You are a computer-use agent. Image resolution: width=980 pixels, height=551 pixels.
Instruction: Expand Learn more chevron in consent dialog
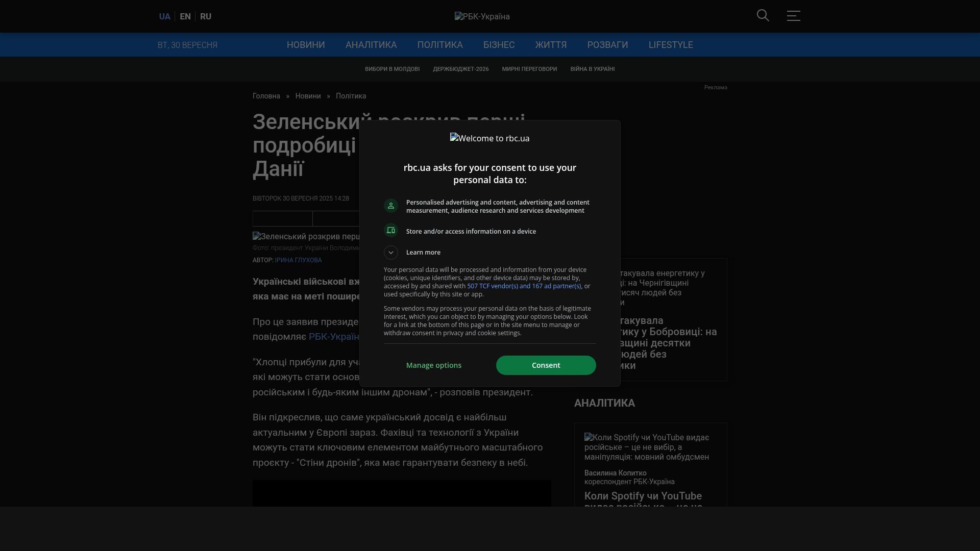pyautogui.click(x=391, y=253)
